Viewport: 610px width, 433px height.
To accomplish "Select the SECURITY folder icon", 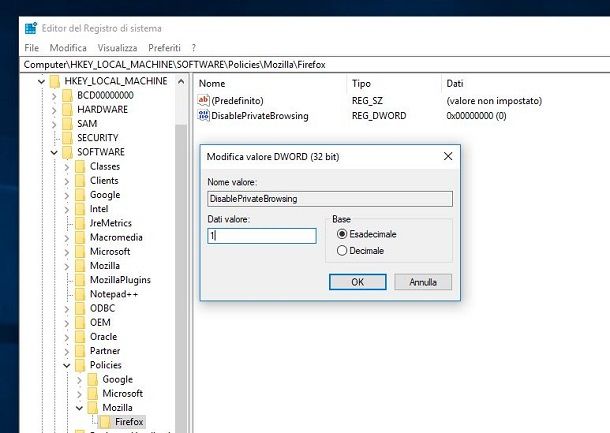I will pos(68,138).
